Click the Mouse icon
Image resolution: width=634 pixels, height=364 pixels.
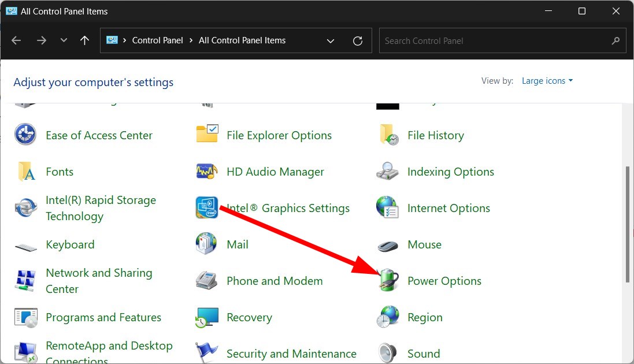coord(388,245)
